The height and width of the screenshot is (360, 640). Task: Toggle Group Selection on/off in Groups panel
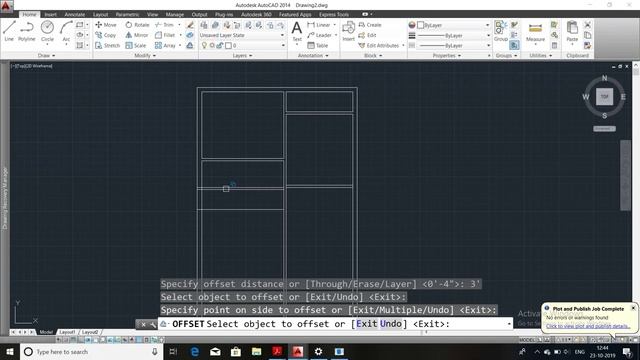click(514, 45)
